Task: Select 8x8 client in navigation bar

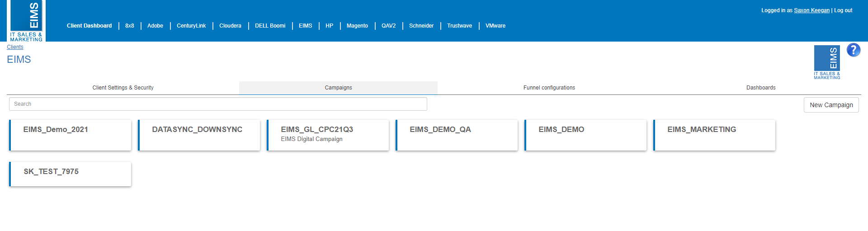Action: click(130, 26)
